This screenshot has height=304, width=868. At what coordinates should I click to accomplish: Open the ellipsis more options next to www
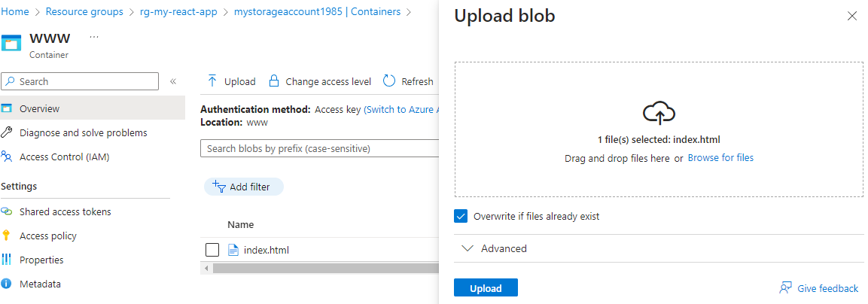(94, 37)
